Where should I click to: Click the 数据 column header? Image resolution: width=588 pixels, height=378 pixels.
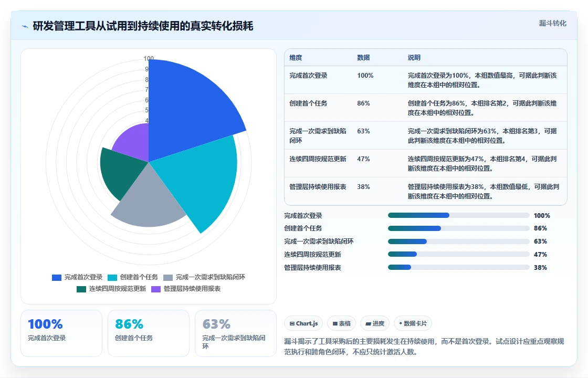[363, 58]
